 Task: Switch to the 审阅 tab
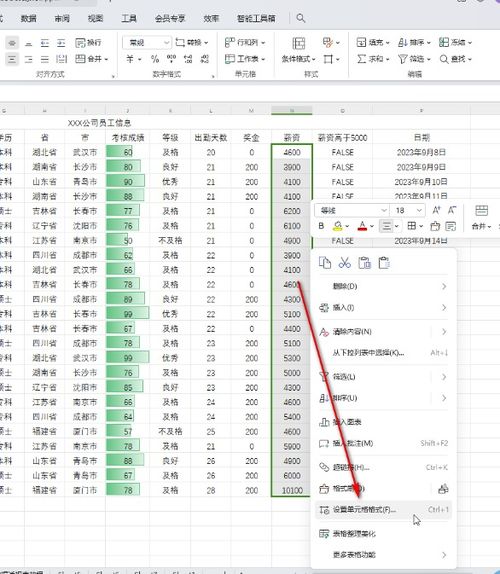(x=62, y=18)
